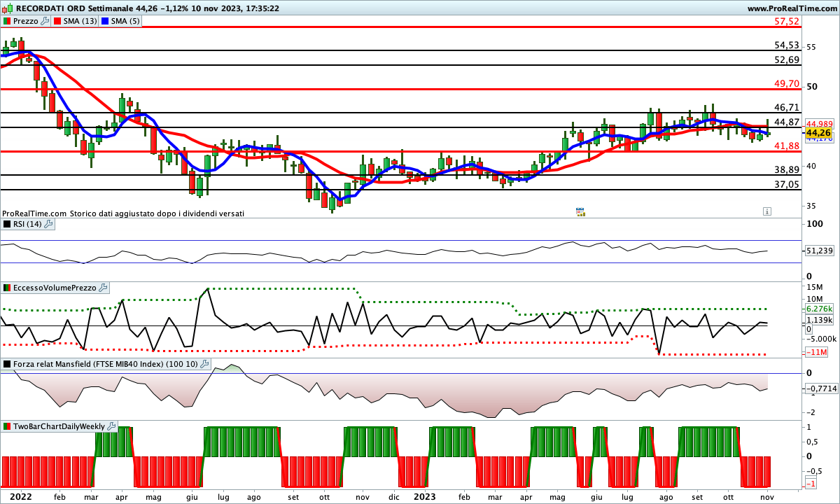Viewport: 840px width, 504px height.
Task: Click the EccessoVolumePrezzo wrench icon
Action: [104, 288]
